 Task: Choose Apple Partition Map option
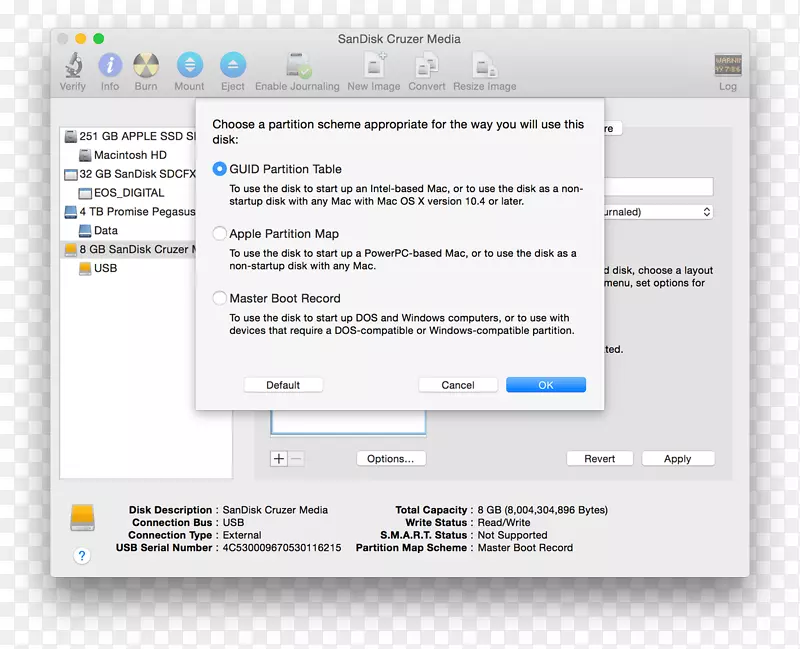pos(219,233)
